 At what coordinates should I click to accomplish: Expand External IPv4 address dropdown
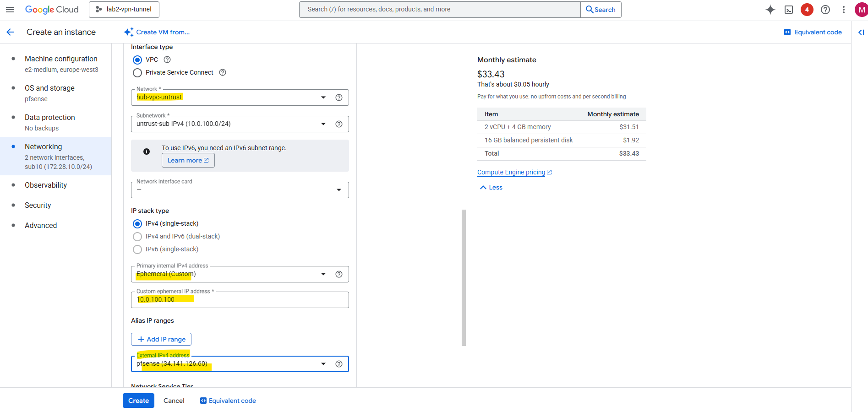tap(323, 364)
